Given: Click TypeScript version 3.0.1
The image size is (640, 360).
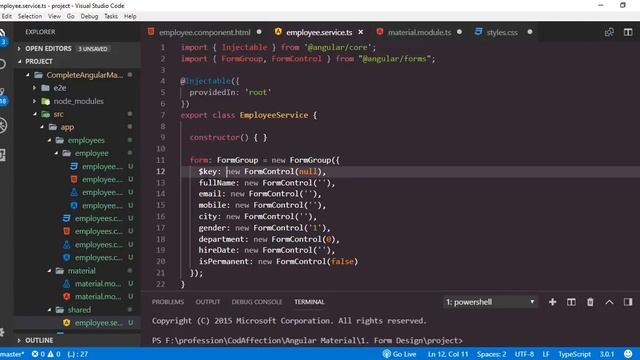Looking at the screenshot, I should click(607, 354).
